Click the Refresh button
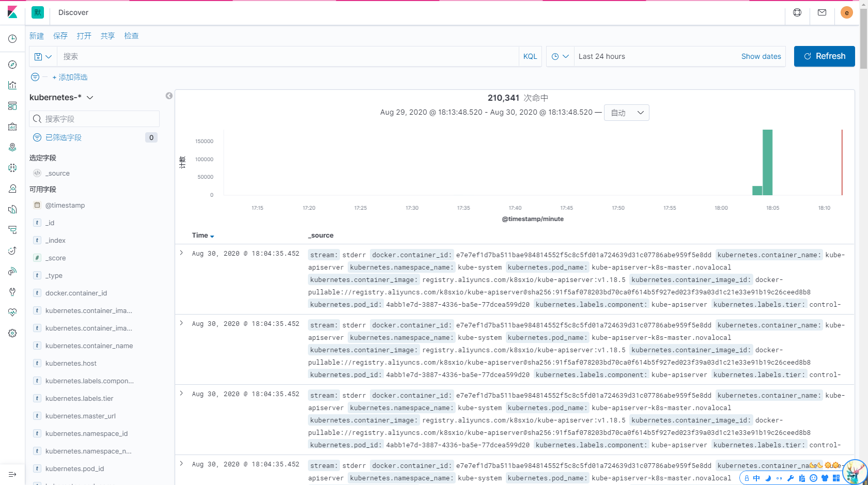The image size is (868, 485). pyautogui.click(x=825, y=56)
